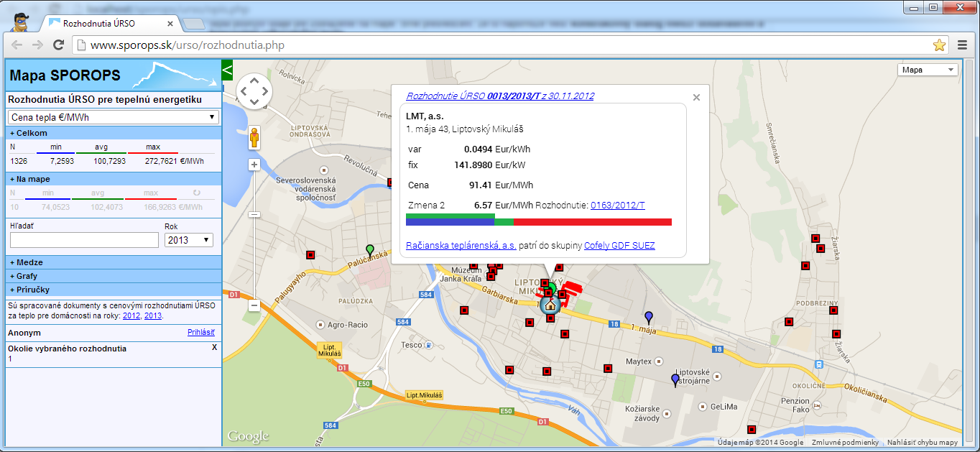Expand the Medze section
Screen dimensions: 980x452
[114, 263]
